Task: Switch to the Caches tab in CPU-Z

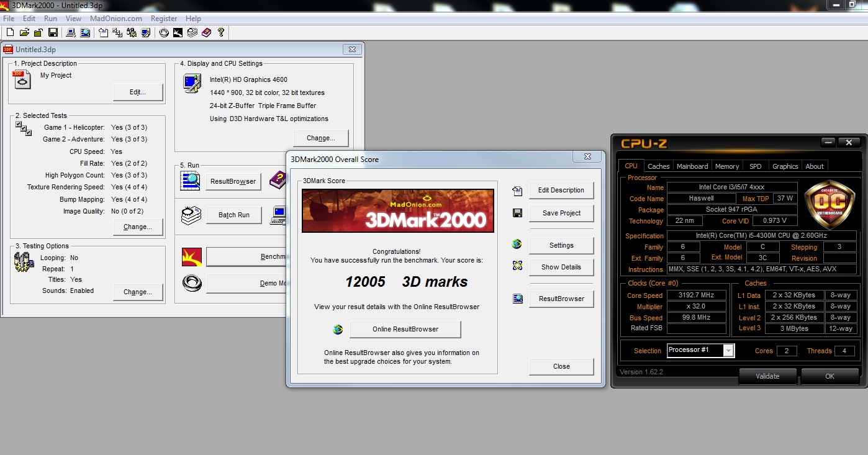Action: (658, 166)
